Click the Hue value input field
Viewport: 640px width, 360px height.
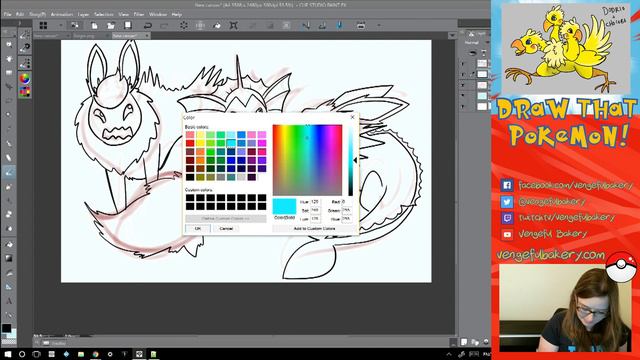pyautogui.click(x=316, y=202)
